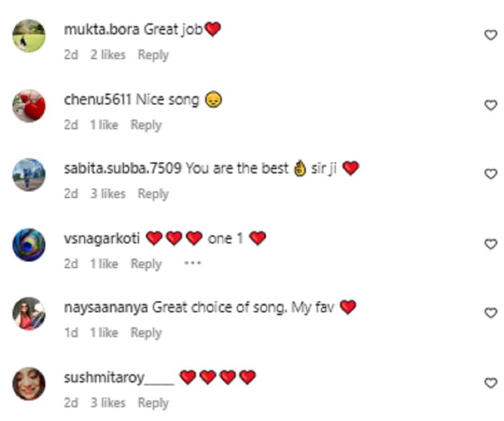
Task: Open more options on vsnagarkoti's comment
Action: (x=192, y=263)
